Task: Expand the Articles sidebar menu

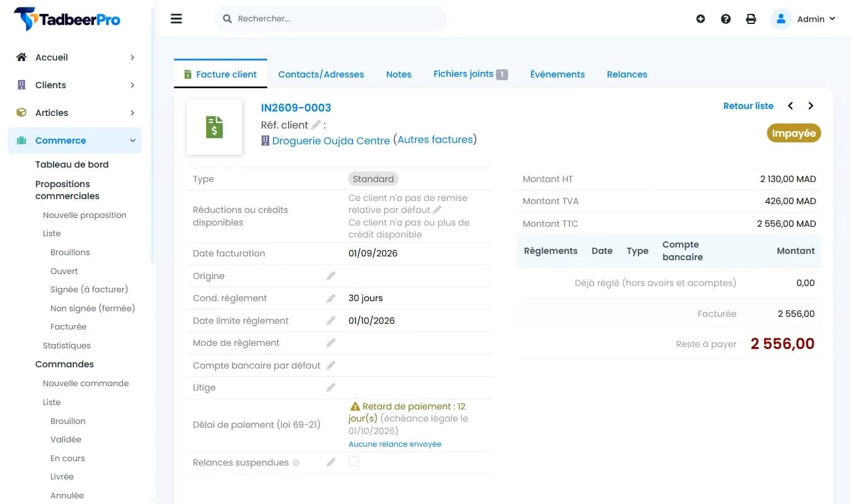Action: (75, 113)
